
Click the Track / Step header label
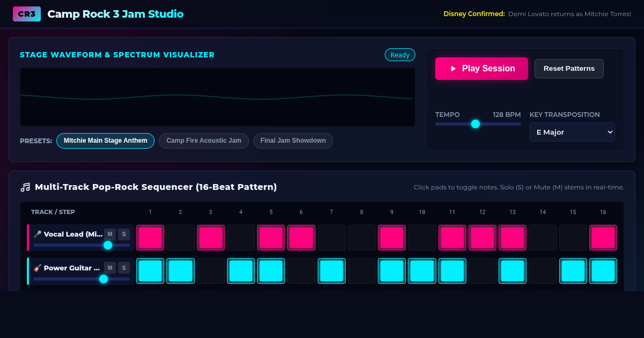pyautogui.click(x=53, y=212)
